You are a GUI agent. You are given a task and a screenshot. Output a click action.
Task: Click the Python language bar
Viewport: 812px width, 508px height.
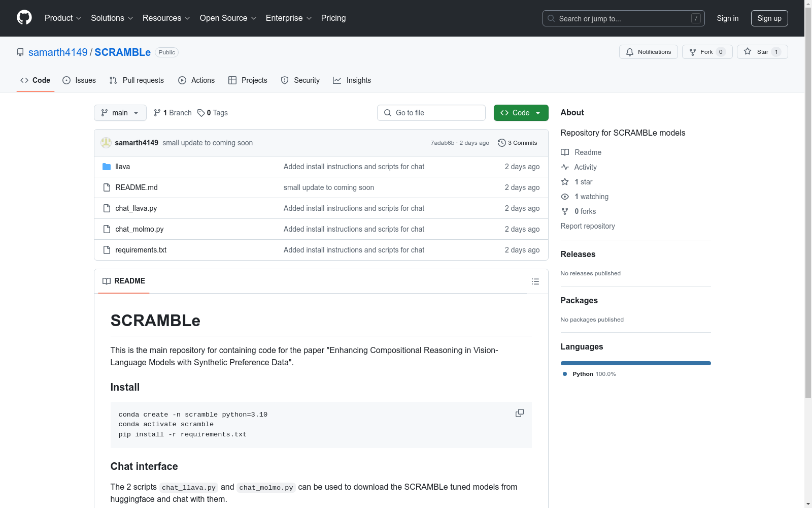coord(636,363)
